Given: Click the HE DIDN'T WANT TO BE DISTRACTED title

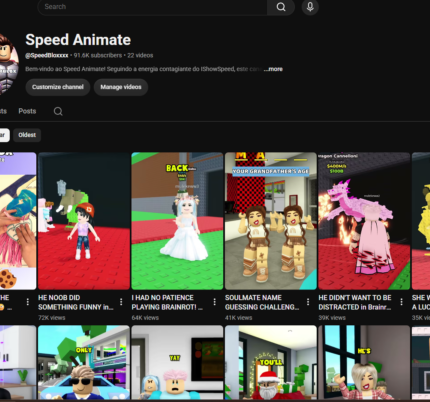Looking at the screenshot, I should (x=355, y=302).
